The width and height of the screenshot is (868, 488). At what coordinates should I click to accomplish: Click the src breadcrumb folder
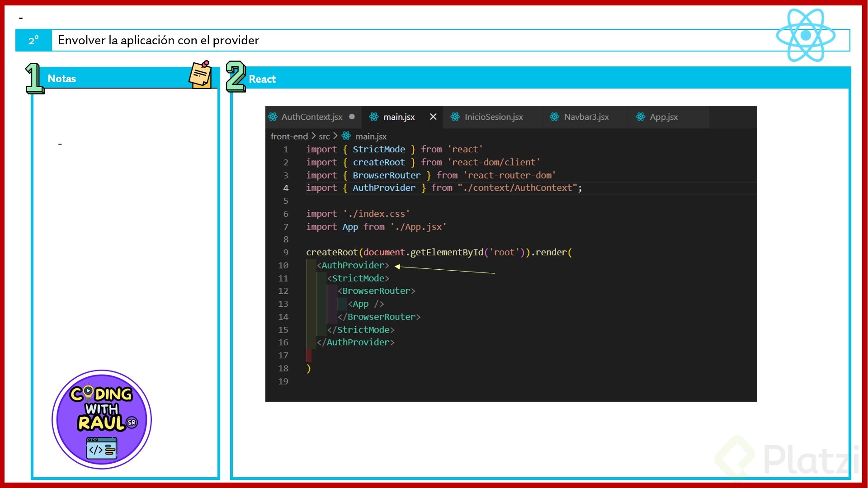[x=324, y=136]
